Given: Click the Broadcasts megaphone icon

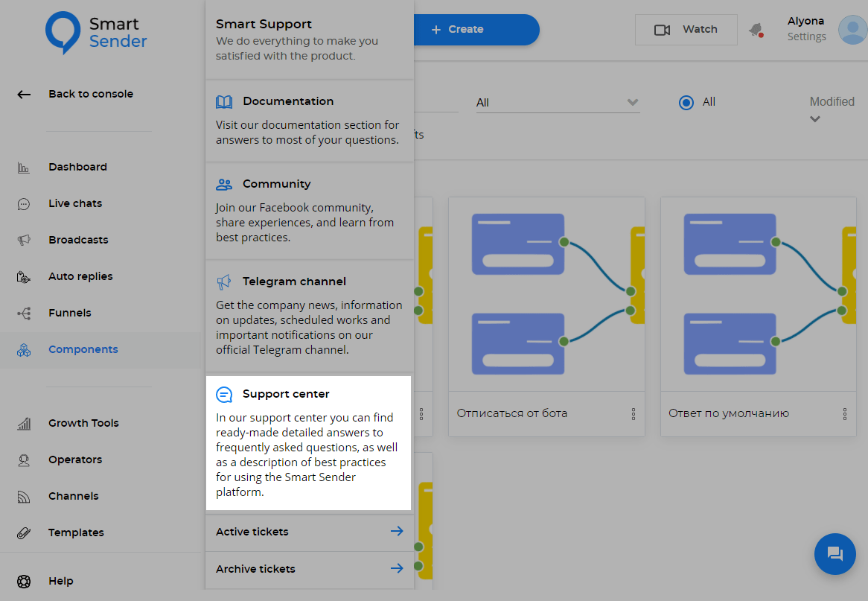Looking at the screenshot, I should pyautogui.click(x=24, y=241).
